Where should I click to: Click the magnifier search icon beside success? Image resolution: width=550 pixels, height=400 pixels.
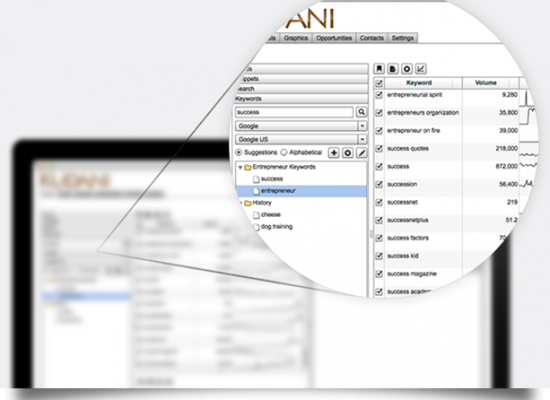[x=361, y=112]
